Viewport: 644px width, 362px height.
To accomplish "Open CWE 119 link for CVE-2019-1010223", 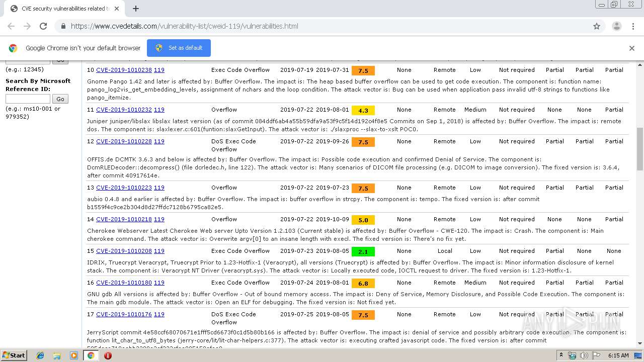I will pos(159,188).
